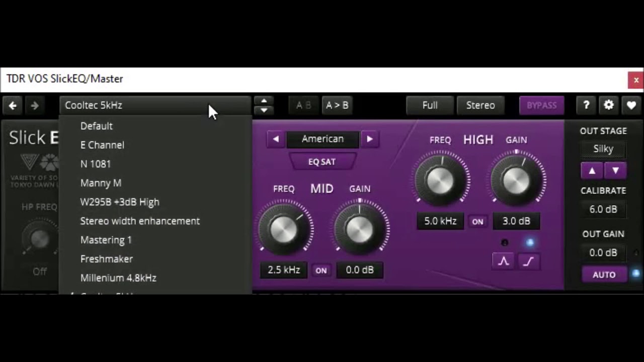Step to the previous or next preset
The height and width of the screenshot is (362, 644).
(264, 105)
